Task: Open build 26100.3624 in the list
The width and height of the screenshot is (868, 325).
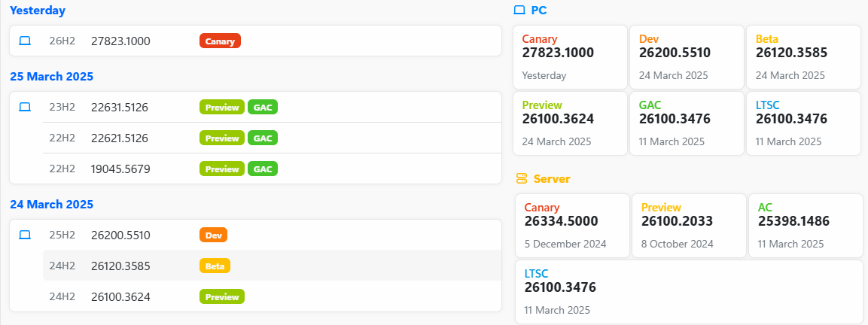Action: [120, 296]
